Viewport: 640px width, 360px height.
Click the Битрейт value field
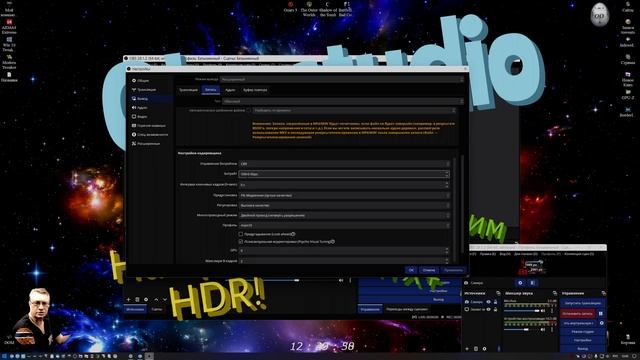(344, 174)
